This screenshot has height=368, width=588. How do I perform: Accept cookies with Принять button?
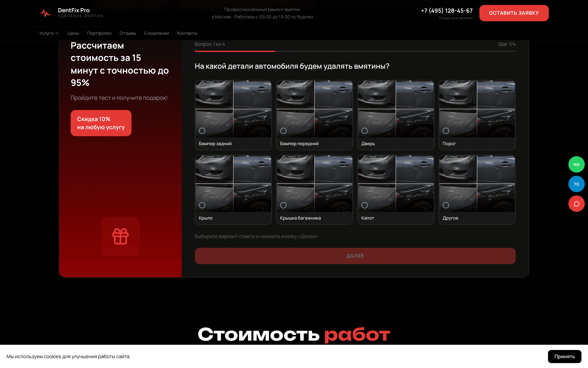[x=565, y=356]
